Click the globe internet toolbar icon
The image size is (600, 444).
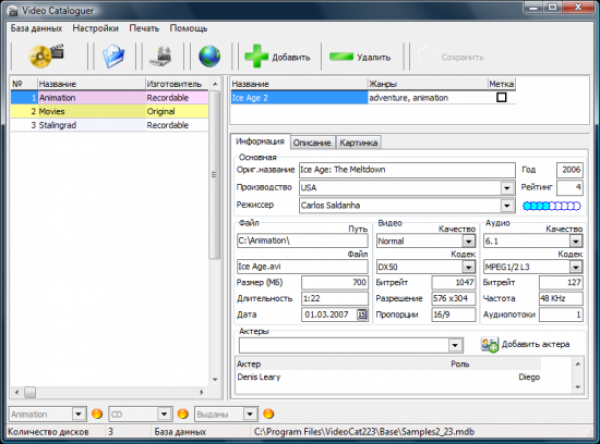click(x=208, y=56)
